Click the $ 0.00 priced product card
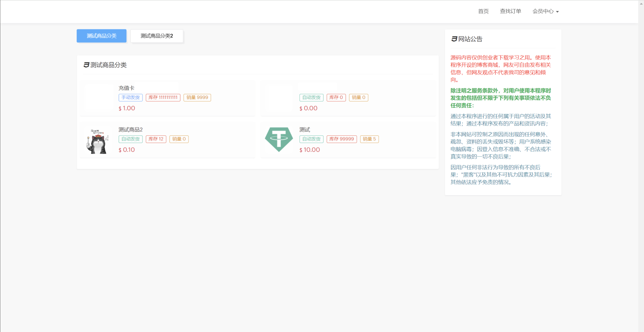This screenshot has height=332, width=644. pyautogui.click(x=348, y=99)
